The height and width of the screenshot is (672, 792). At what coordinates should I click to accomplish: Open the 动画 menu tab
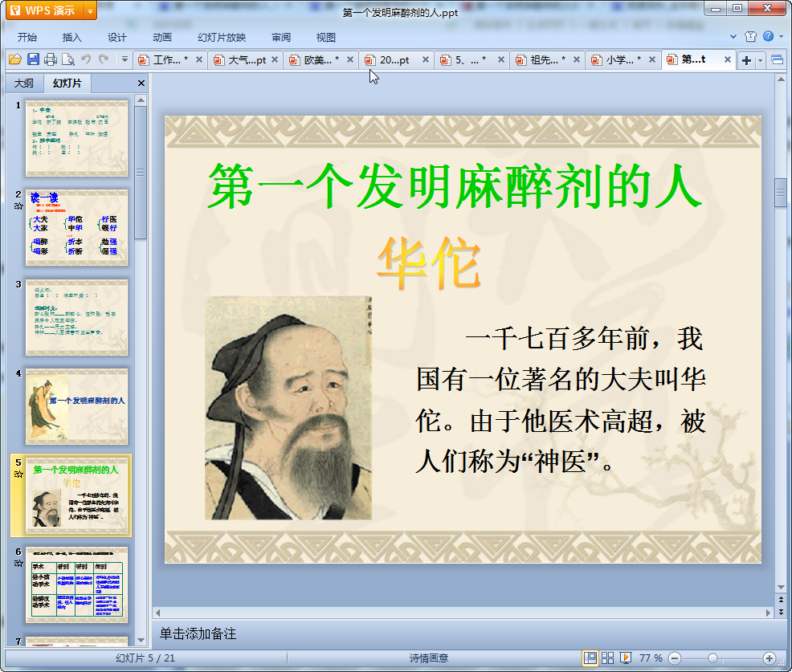[x=162, y=38]
